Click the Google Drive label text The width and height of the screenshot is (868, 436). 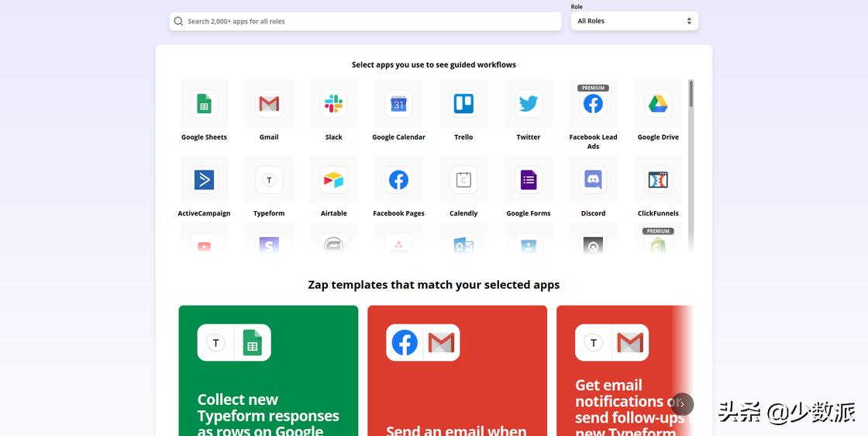[658, 137]
